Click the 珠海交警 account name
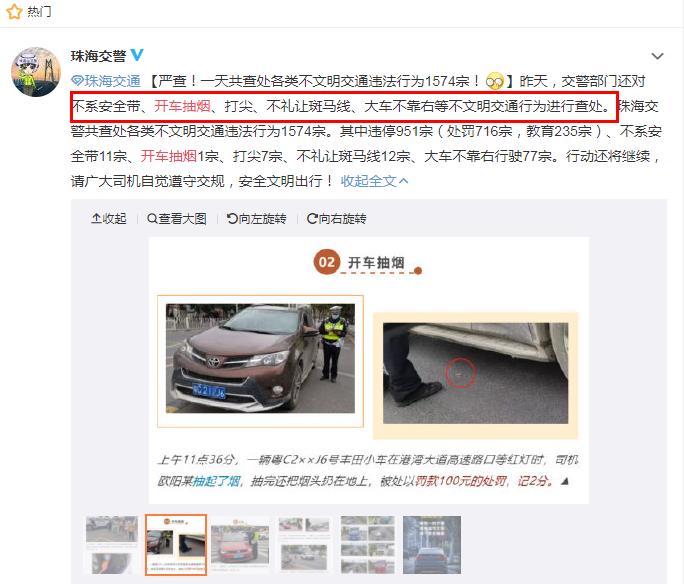 pyautogui.click(x=99, y=56)
